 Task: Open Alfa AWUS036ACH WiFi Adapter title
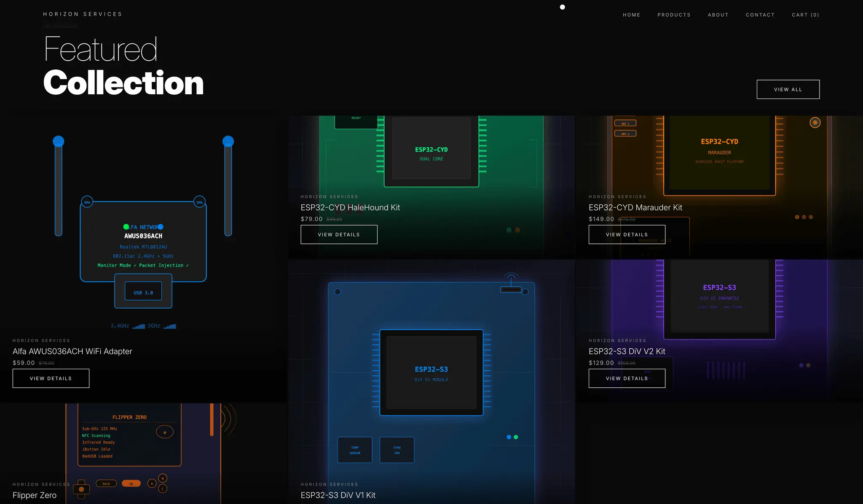click(x=72, y=351)
